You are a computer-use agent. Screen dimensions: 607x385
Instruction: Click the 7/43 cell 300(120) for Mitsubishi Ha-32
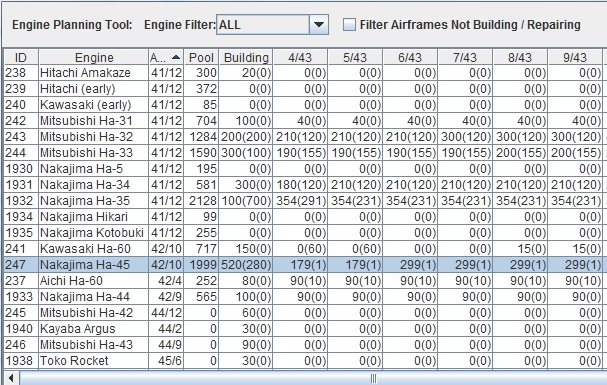pos(466,137)
